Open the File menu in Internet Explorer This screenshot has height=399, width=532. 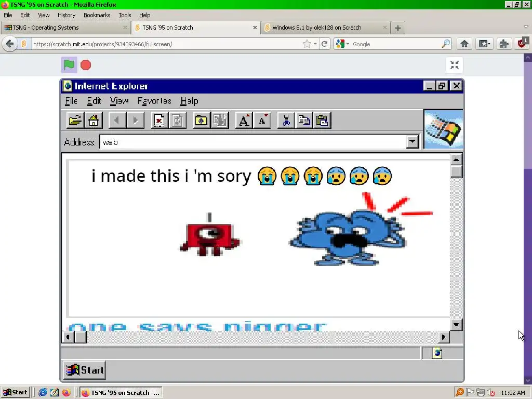71,101
